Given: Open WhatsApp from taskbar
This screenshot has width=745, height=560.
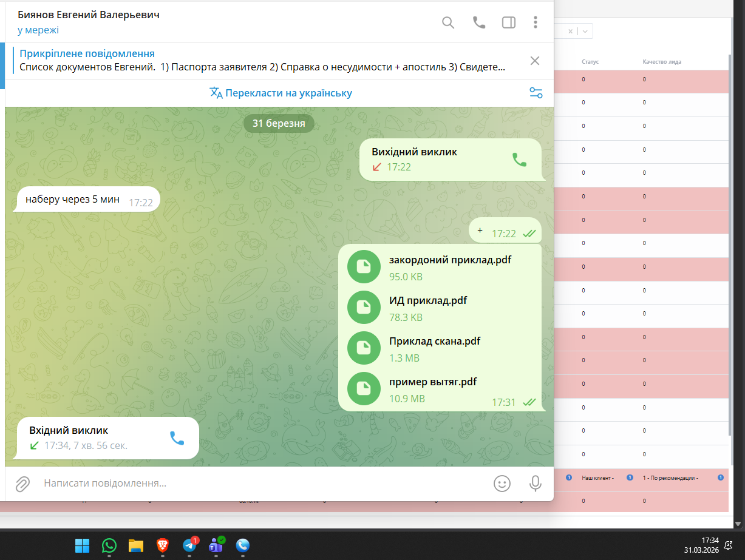Looking at the screenshot, I should point(109,545).
